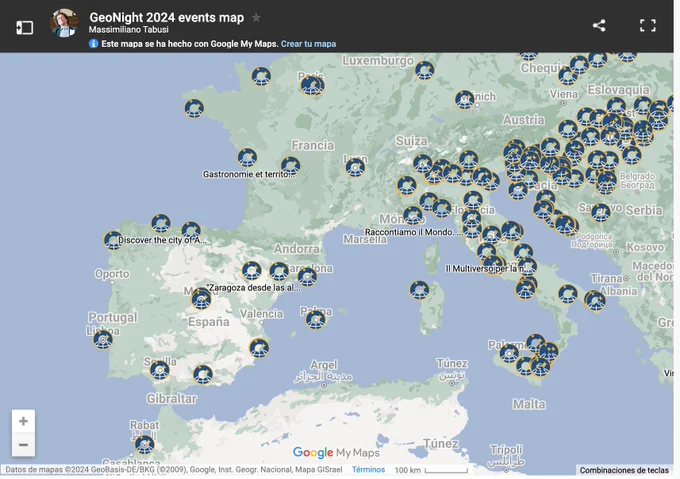Click the northwest Spain coastal marker by 'Discover'

coord(113,240)
